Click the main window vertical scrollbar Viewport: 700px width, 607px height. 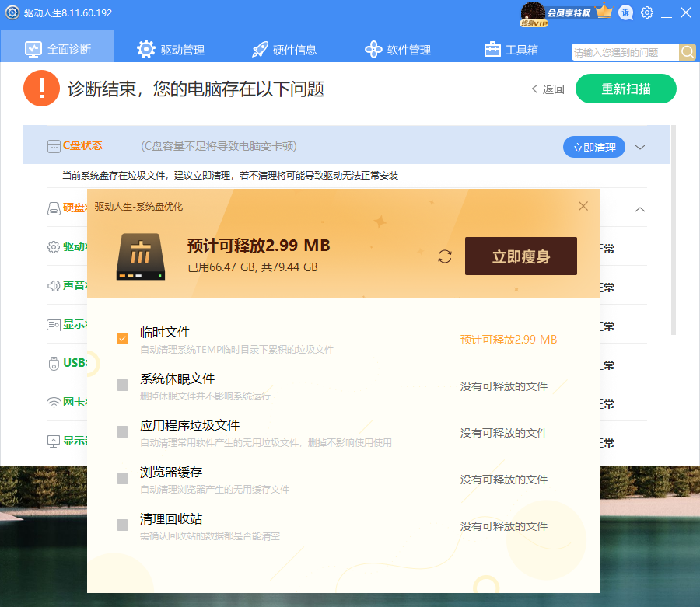[x=674, y=230]
